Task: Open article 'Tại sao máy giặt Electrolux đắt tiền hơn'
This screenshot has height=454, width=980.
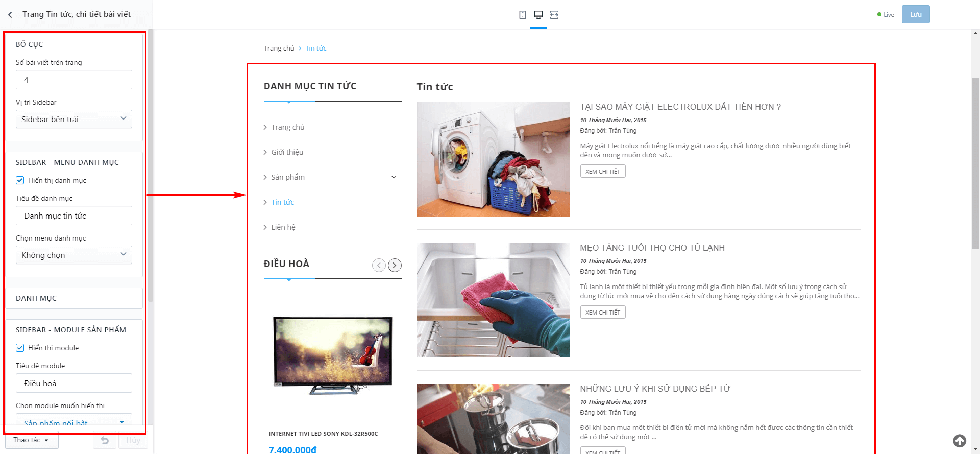Action: [x=680, y=107]
